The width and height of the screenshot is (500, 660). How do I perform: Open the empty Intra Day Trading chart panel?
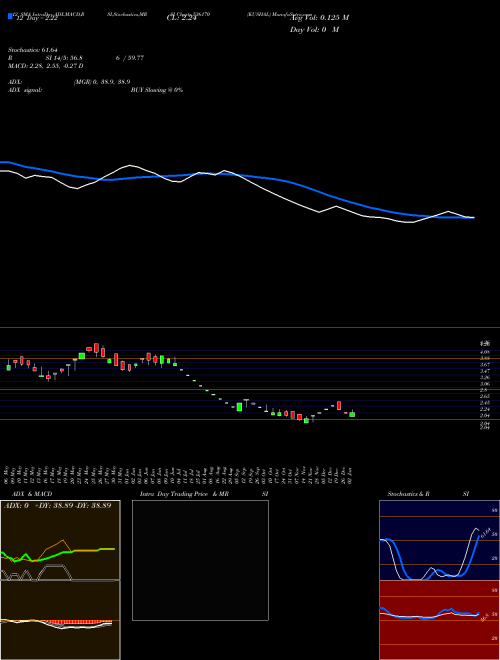(200, 560)
